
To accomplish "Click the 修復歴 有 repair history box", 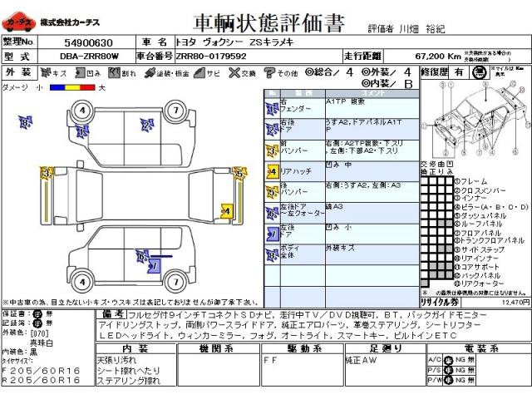I will (x=459, y=72).
